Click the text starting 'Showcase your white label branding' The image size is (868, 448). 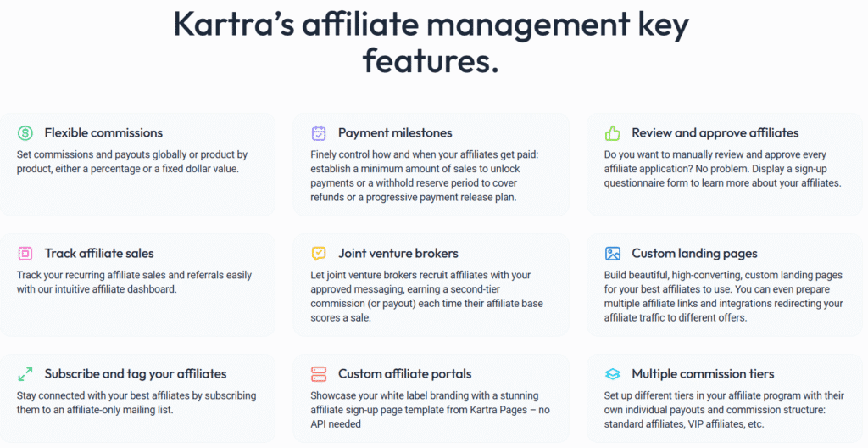point(430,410)
